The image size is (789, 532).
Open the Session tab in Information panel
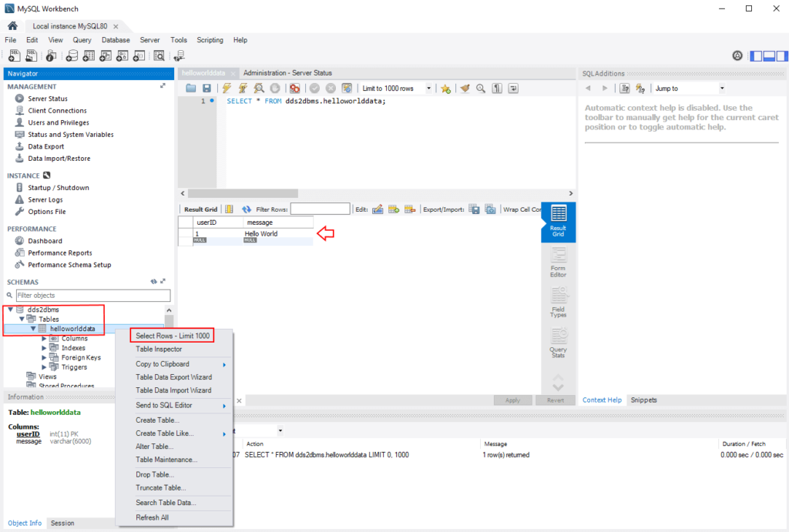point(62,524)
